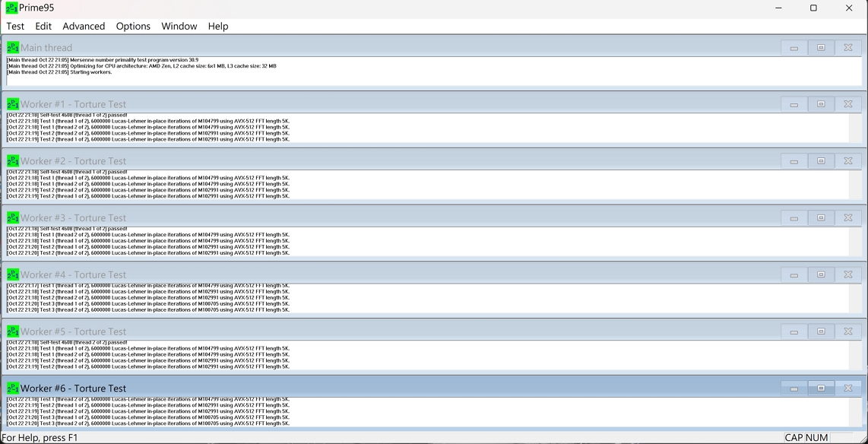The image size is (868, 444).
Task: Maximize the main Prime95 application window
Action: [813, 8]
